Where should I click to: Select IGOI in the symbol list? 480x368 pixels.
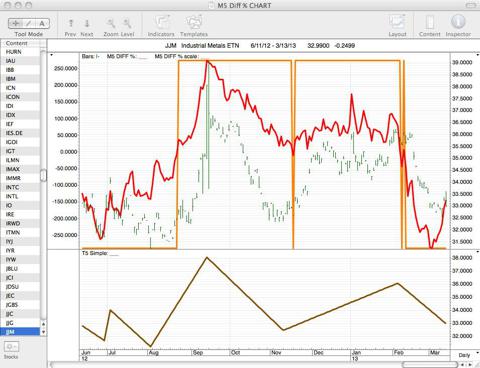20,142
